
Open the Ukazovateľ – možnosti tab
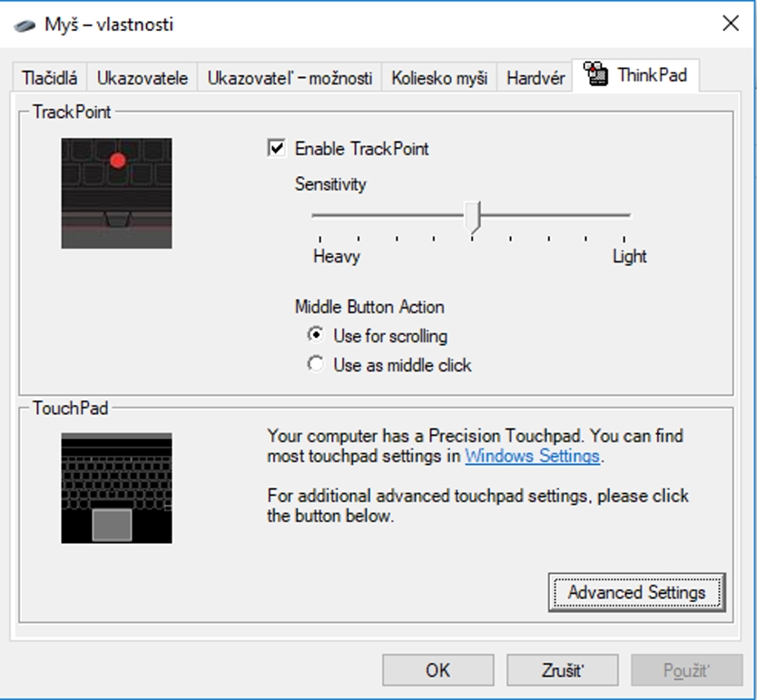coord(290,78)
